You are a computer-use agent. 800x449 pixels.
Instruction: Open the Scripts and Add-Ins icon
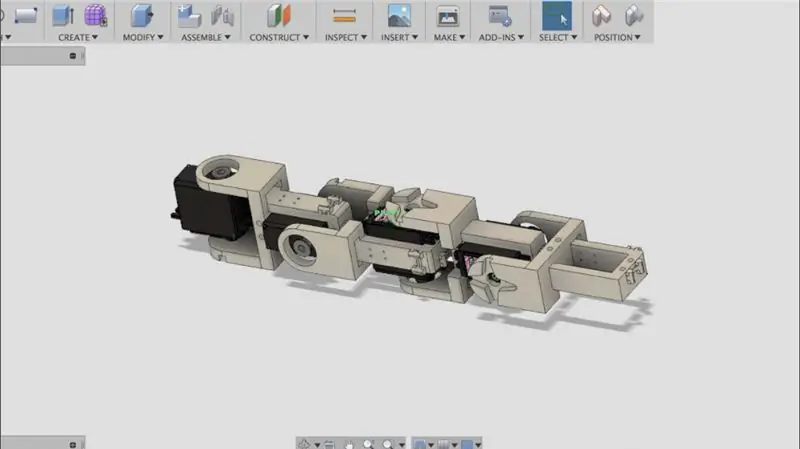(x=499, y=16)
